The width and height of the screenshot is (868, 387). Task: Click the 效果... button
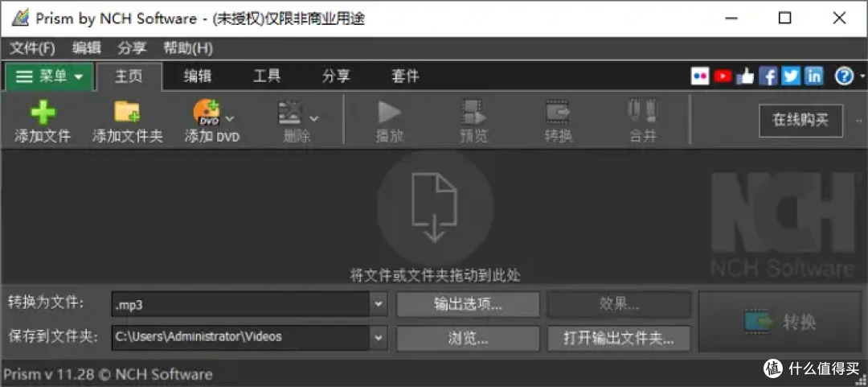(620, 304)
